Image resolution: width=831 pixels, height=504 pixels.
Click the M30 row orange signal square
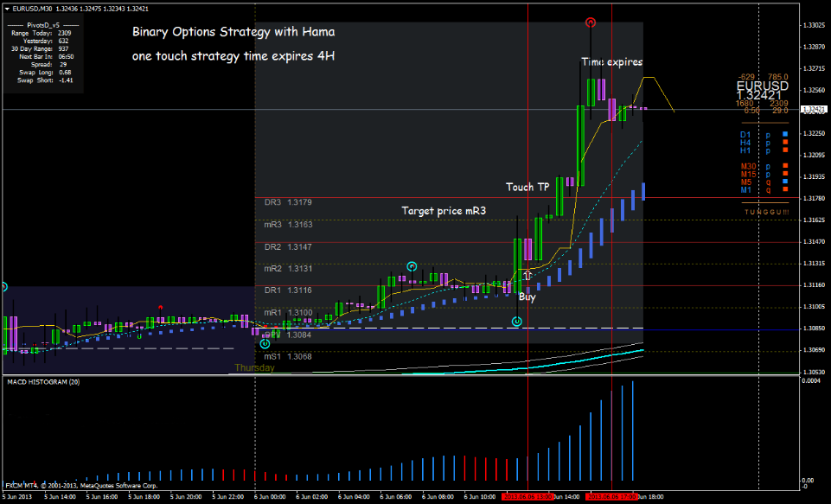click(785, 166)
